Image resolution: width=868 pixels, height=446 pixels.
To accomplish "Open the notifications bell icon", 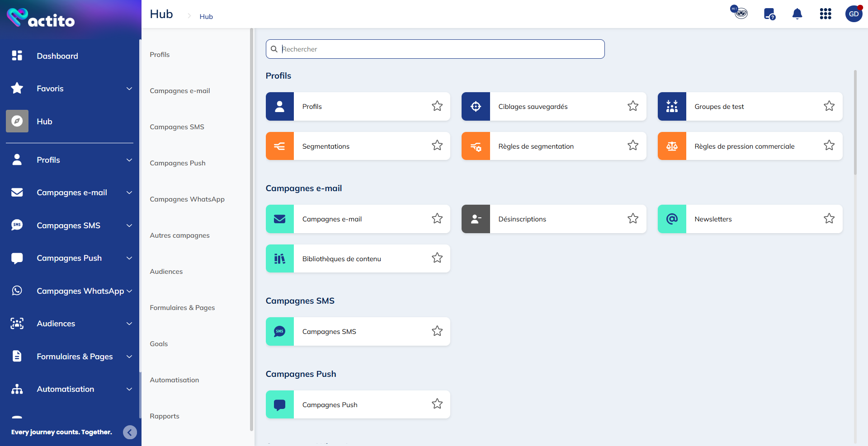I will 797,14.
